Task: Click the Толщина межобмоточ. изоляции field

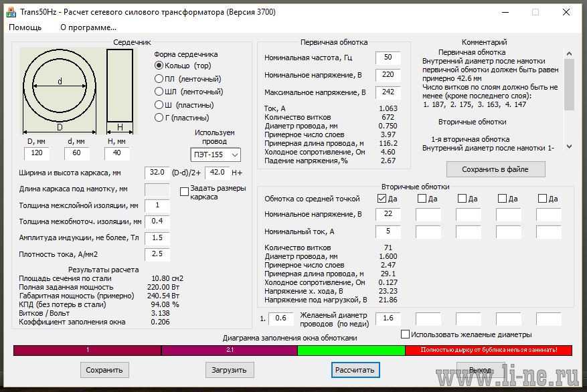Action: 157,221
